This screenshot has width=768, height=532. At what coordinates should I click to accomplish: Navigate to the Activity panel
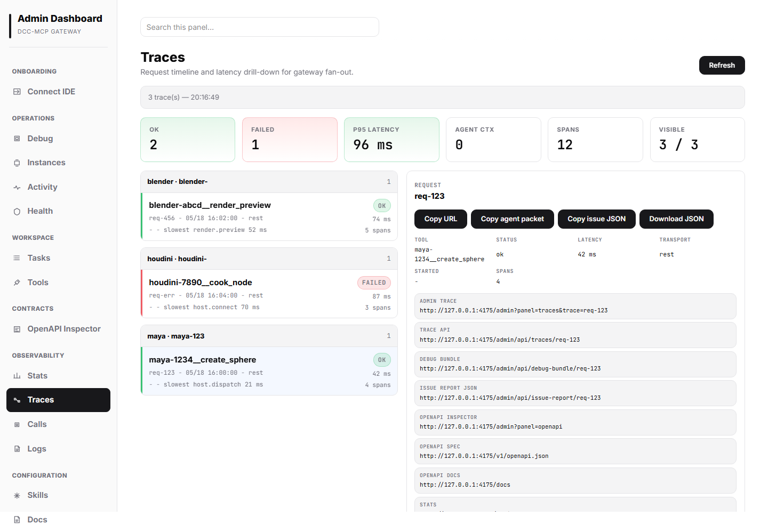[58, 187]
